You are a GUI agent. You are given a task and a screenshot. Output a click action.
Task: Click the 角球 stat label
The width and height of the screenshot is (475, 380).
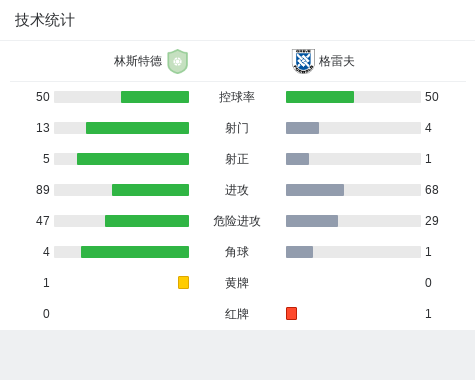tap(237, 252)
